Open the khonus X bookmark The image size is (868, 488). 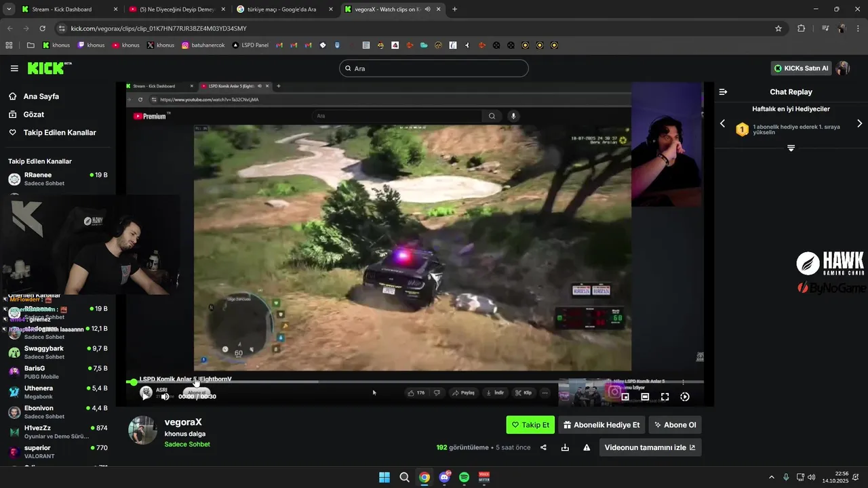[160, 45]
